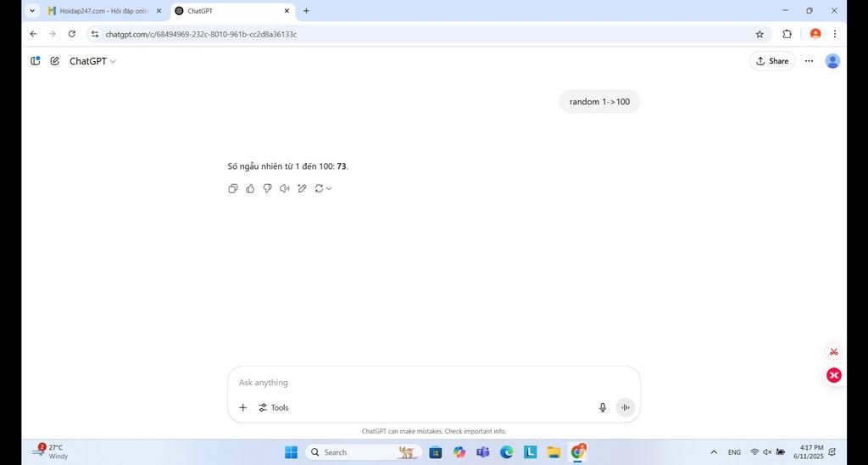Open the notification bell
This screenshot has height=465, width=868.
tap(832, 452)
